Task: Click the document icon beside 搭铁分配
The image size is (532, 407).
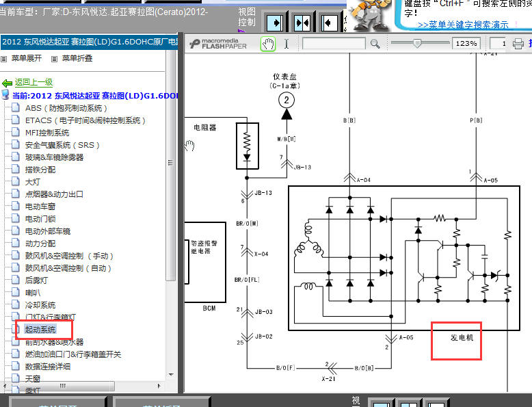Action: [16, 170]
